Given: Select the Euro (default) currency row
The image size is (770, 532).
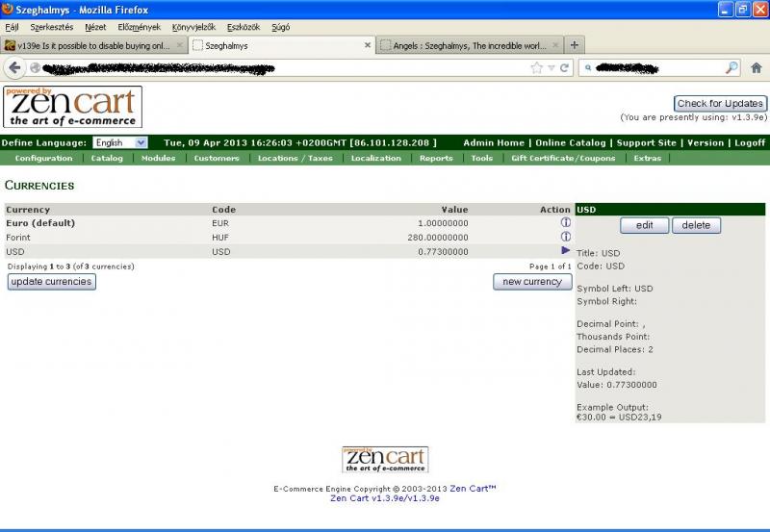Looking at the screenshot, I should [x=290, y=223].
